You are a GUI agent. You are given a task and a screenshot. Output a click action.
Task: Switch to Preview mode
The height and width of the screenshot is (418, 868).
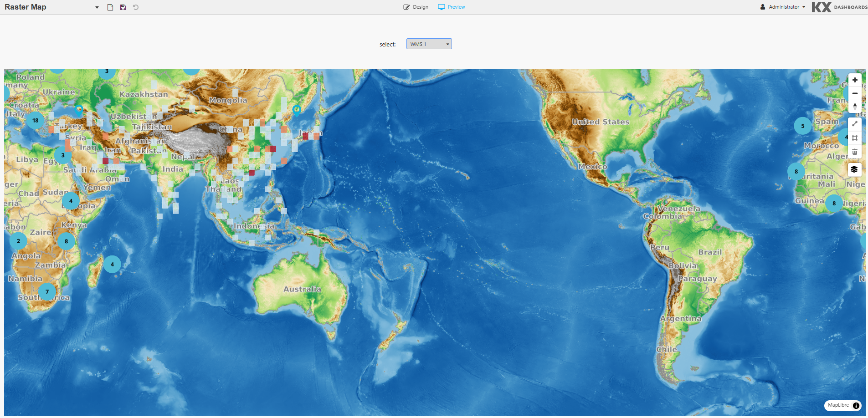click(452, 7)
